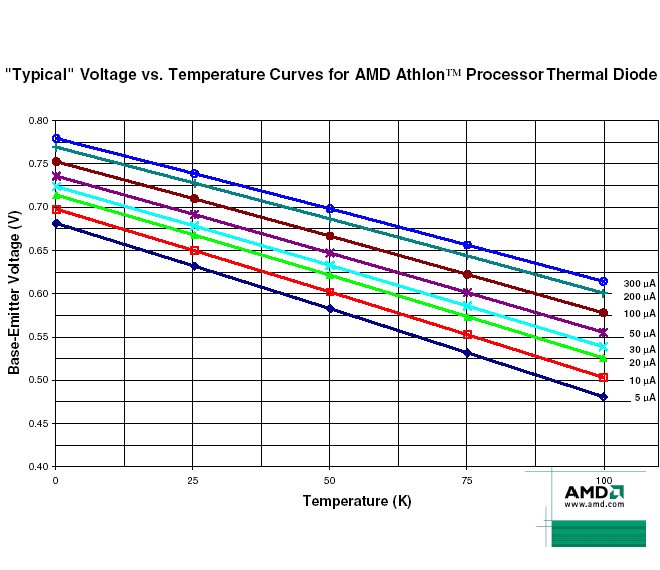Click the "200 µA" curve label

pyautogui.click(x=639, y=297)
